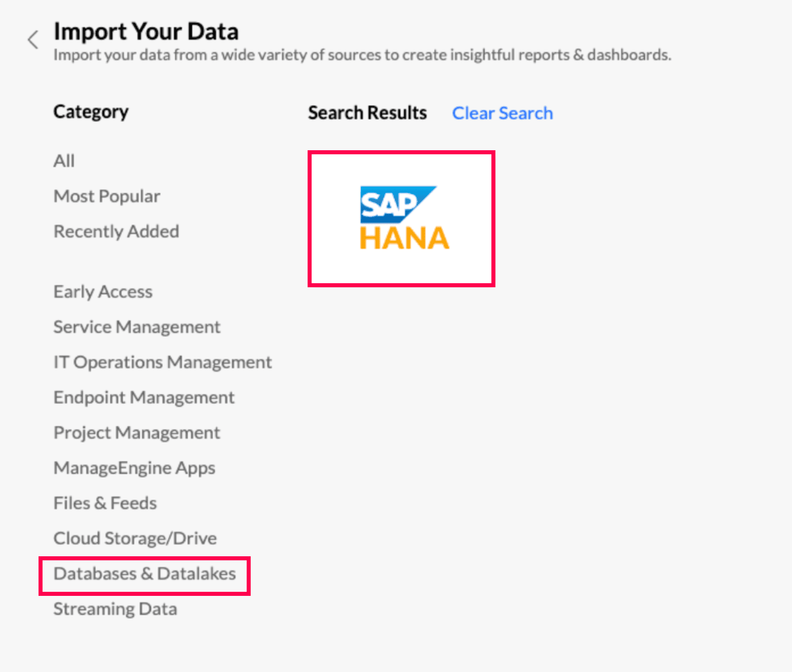
Task: Show Recently Added data sources
Action: point(116,231)
